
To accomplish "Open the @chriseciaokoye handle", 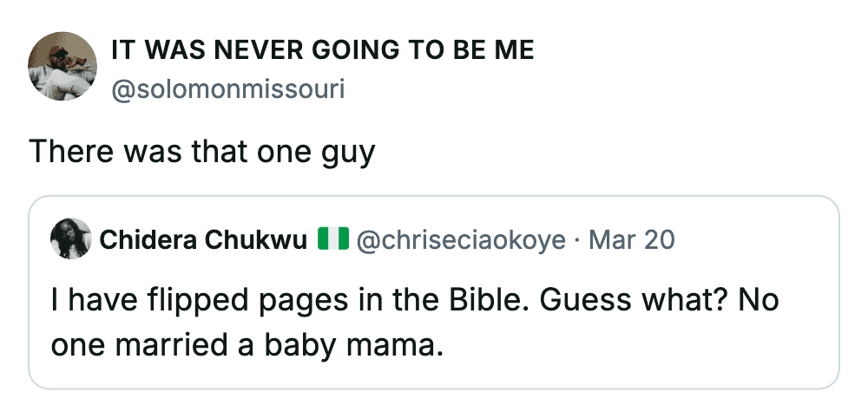I will pyautogui.click(x=462, y=239).
